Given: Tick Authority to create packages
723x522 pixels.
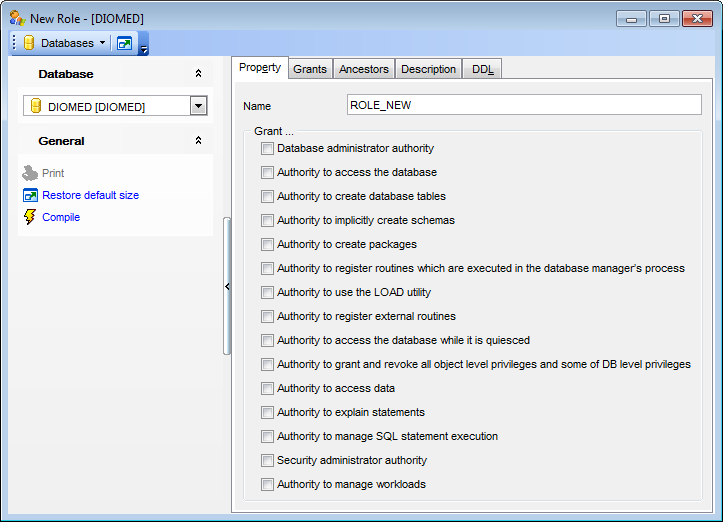Looking at the screenshot, I should tap(267, 244).
